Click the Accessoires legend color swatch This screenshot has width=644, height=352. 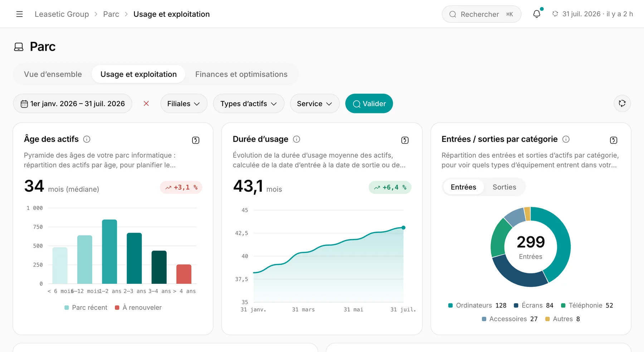pyautogui.click(x=484, y=319)
